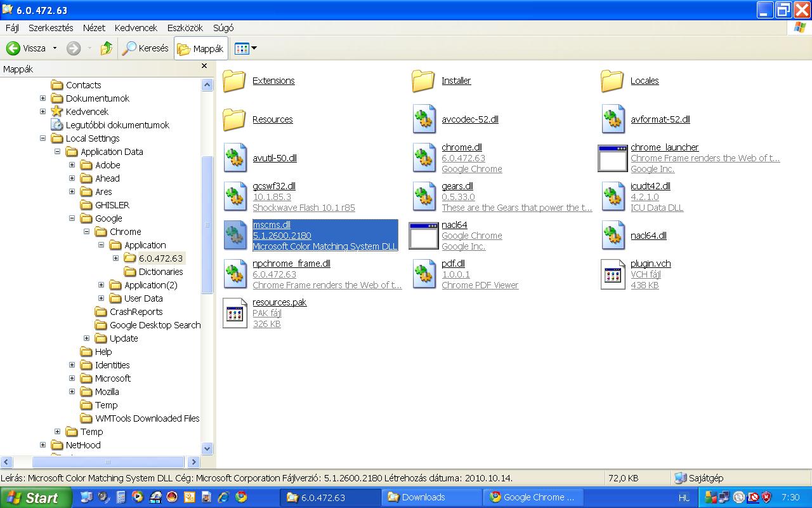Open the Szerkesztés menu

click(51, 28)
